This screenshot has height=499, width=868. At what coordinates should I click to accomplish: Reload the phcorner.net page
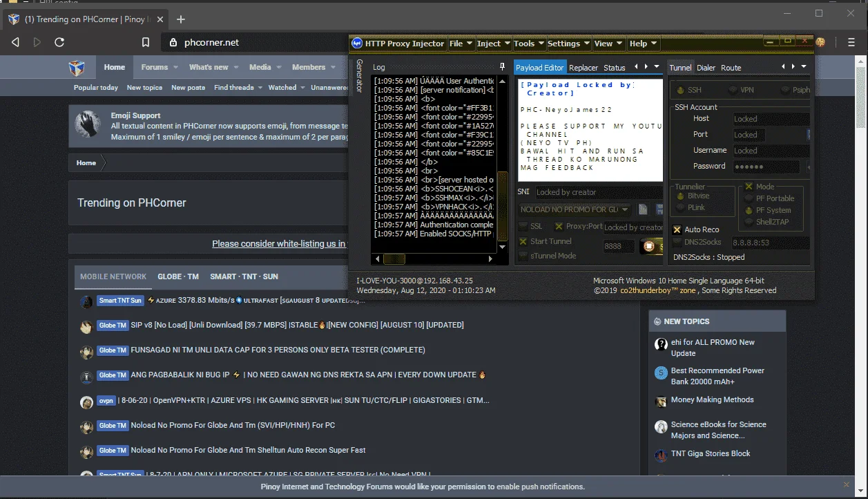pyautogui.click(x=59, y=42)
